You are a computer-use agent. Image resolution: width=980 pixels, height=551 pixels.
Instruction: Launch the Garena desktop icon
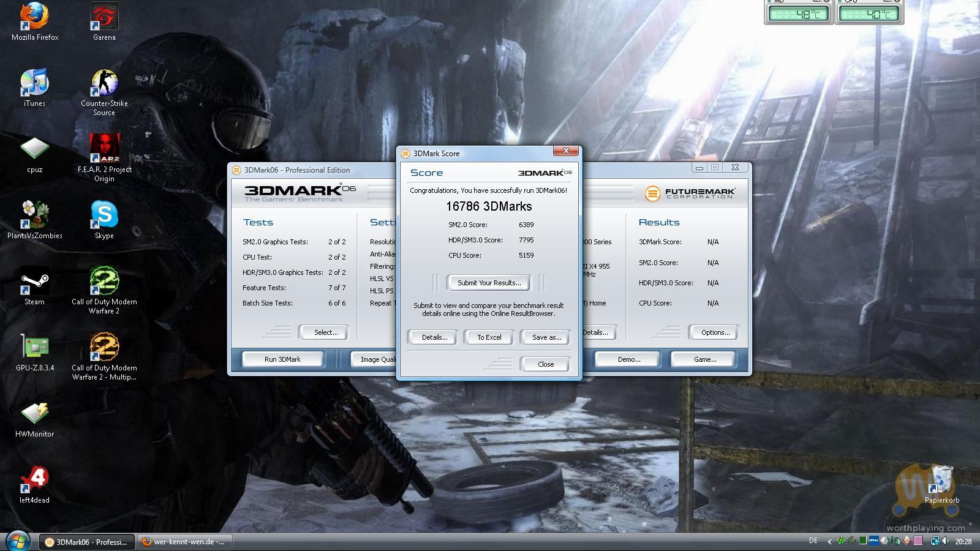click(104, 22)
